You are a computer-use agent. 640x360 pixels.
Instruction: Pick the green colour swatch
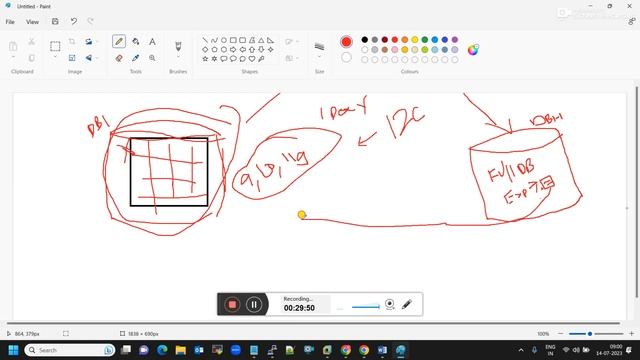coord(424,40)
